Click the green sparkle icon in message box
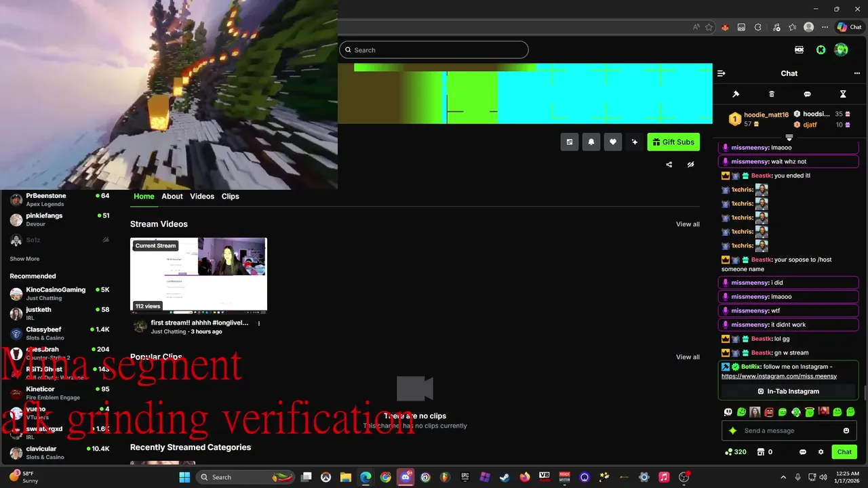868x488 pixels. click(732, 430)
